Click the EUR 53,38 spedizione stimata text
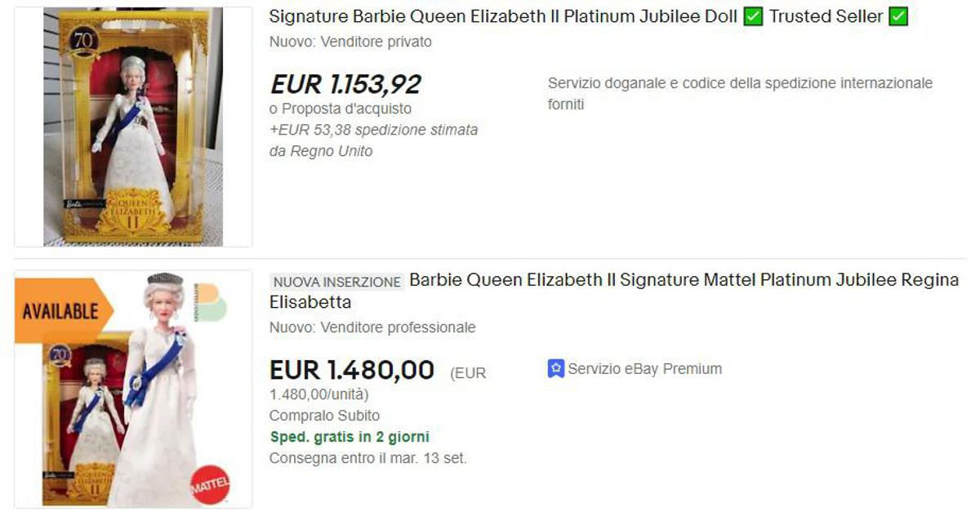Image resolution: width=980 pixels, height=512 pixels. point(373,130)
